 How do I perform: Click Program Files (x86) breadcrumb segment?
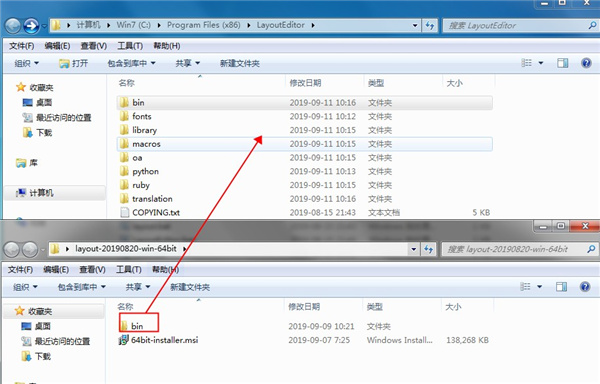(204, 25)
